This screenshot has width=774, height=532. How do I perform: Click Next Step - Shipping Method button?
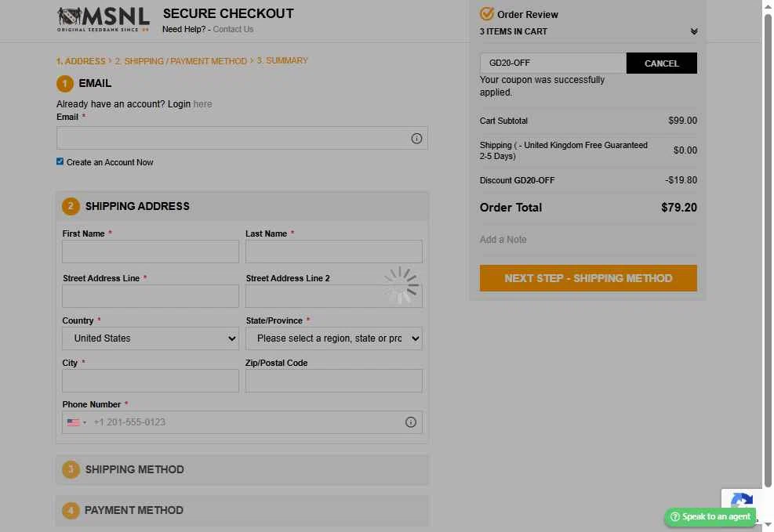coord(588,278)
